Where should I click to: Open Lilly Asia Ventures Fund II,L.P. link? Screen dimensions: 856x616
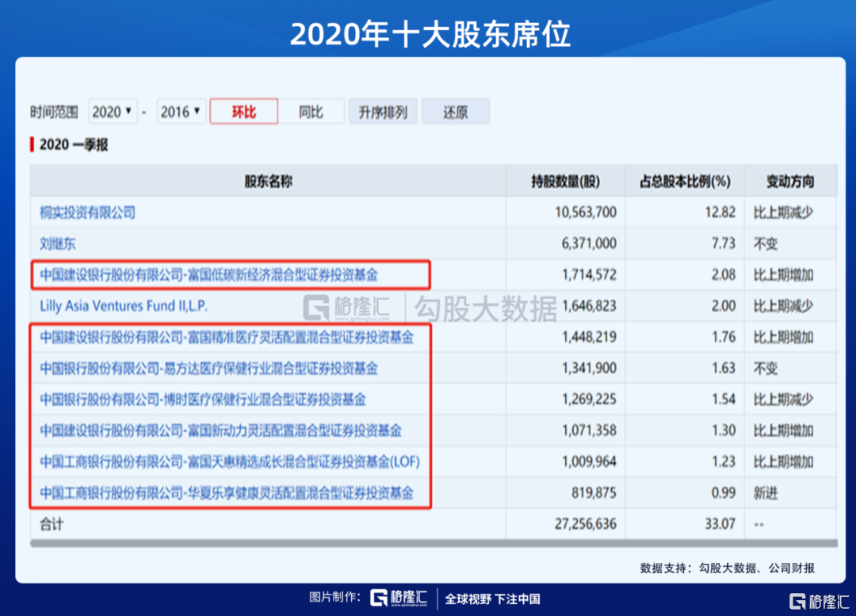124,306
